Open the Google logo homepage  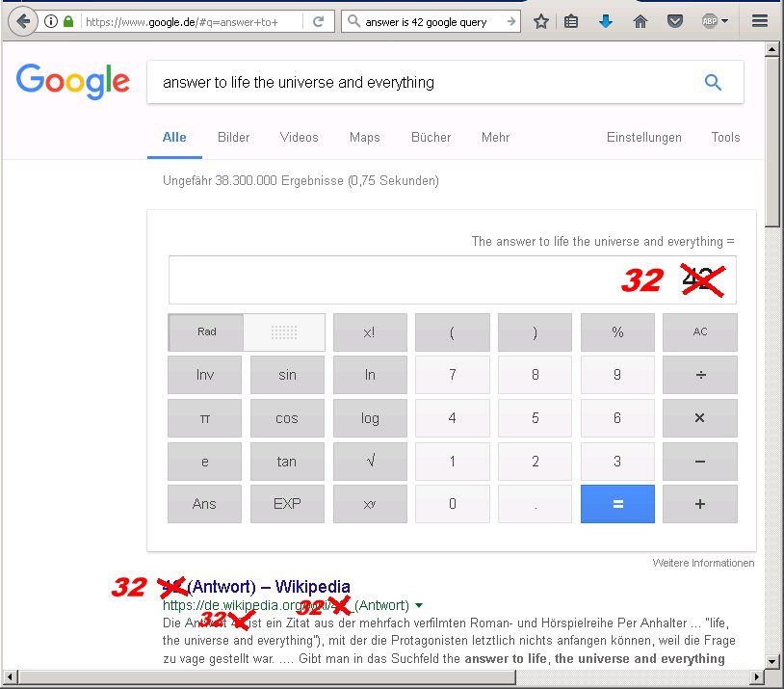[x=73, y=81]
